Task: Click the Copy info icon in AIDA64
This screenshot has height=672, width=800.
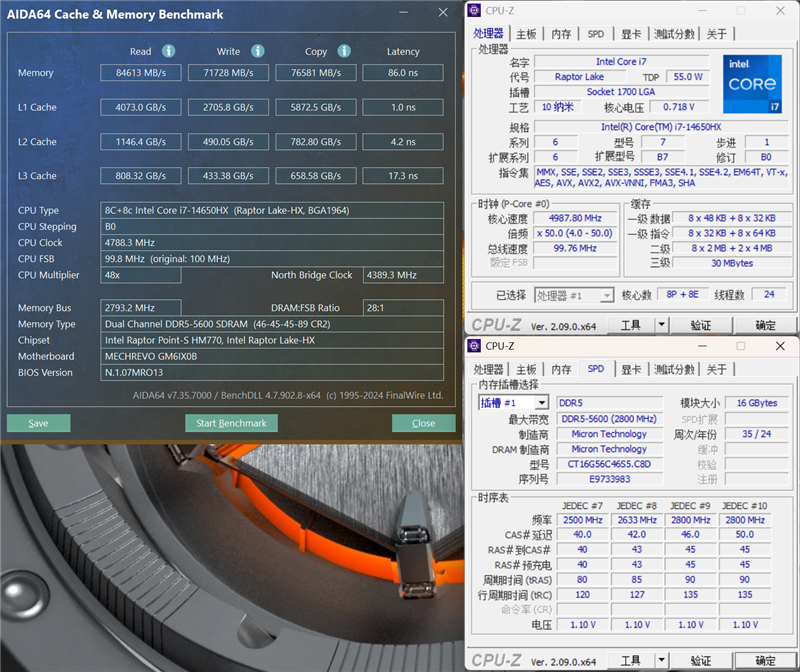Action: [x=344, y=51]
